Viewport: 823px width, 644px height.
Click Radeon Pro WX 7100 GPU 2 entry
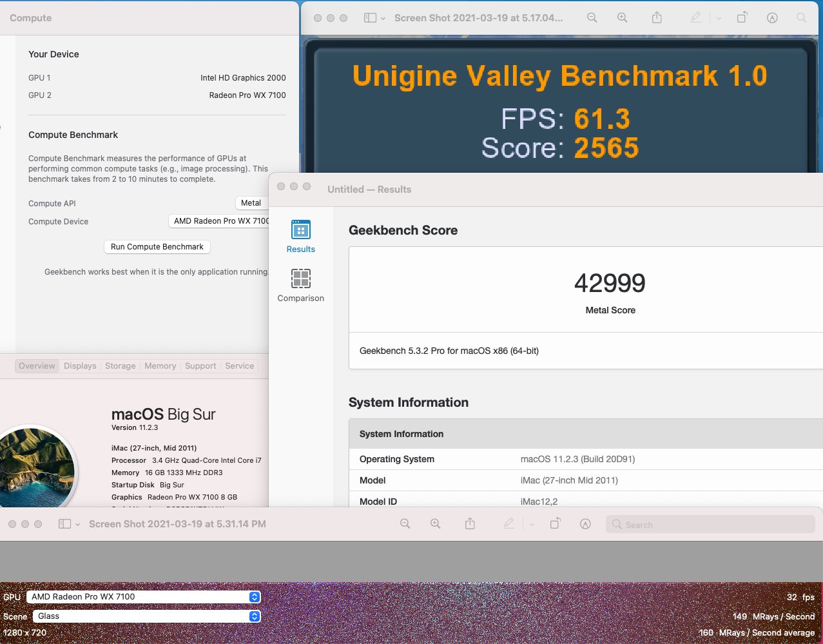247,95
